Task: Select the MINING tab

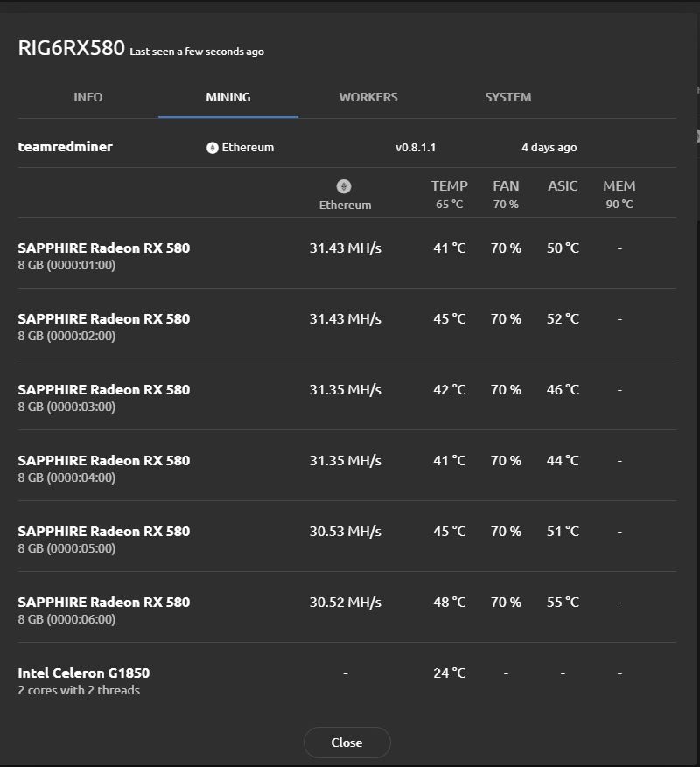Action: pyautogui.click(x=228, y=97)
